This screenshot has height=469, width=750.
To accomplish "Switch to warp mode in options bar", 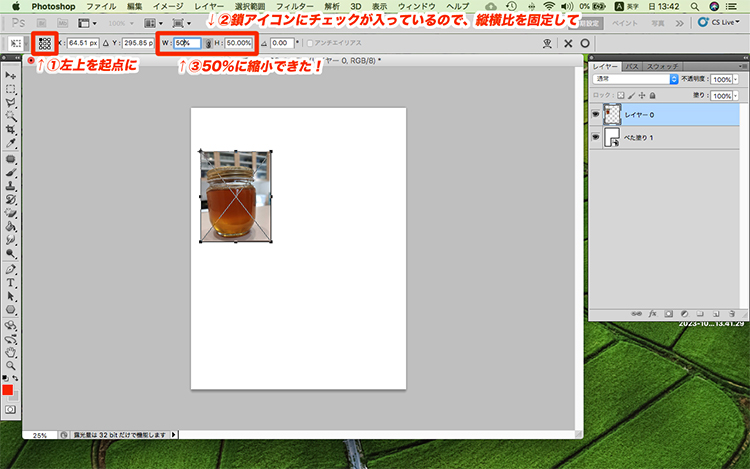I will 547,44.
